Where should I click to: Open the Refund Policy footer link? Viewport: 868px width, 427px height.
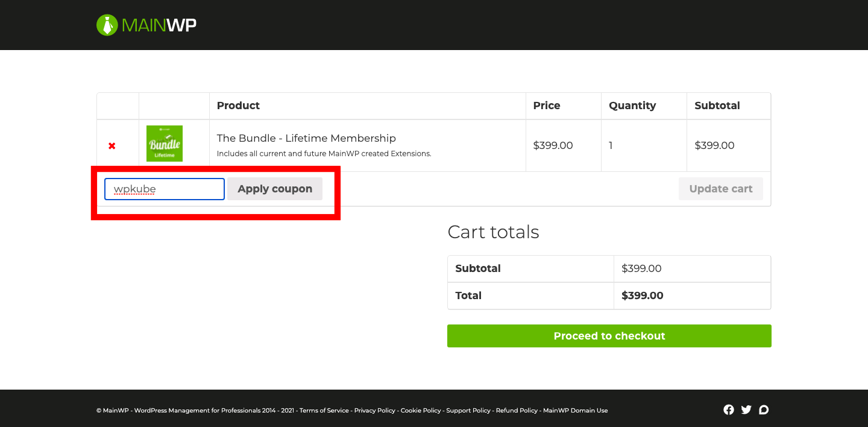(517, 411)
